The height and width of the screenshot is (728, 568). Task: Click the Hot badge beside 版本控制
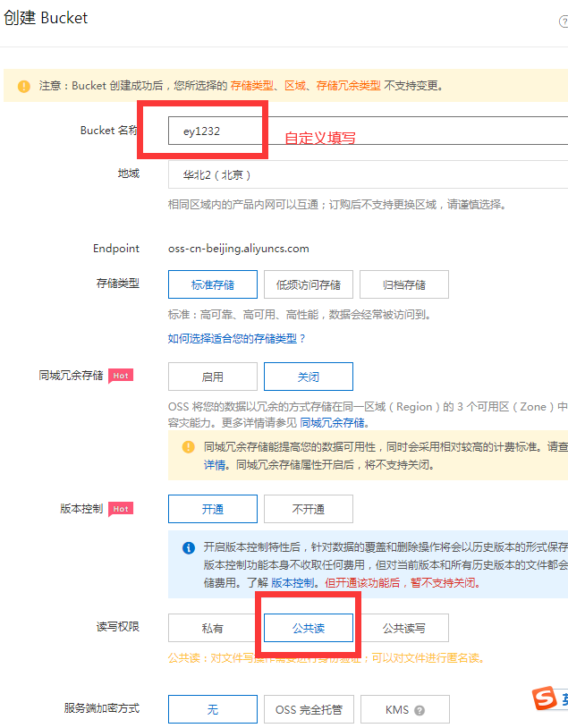click(121, 509)
